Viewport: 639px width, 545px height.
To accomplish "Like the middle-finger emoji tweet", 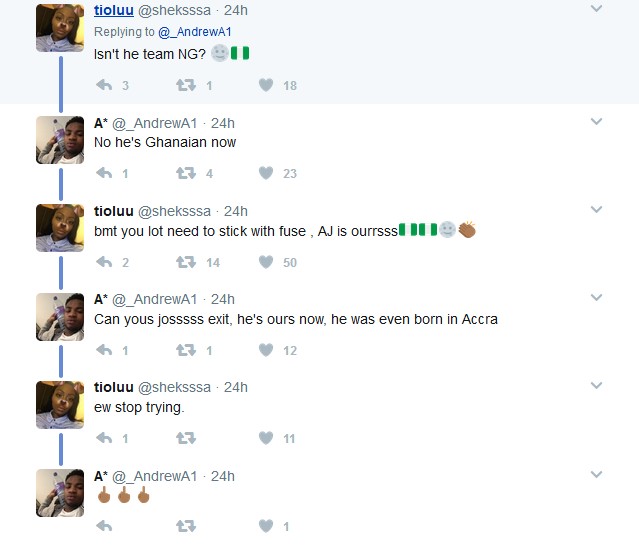I will pos(266,526).
